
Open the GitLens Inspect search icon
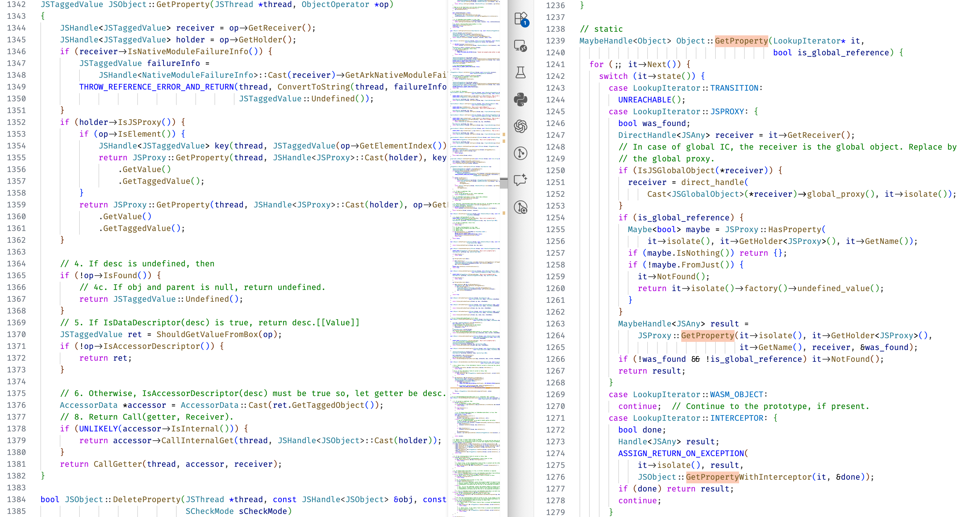(x=520, y=207)
